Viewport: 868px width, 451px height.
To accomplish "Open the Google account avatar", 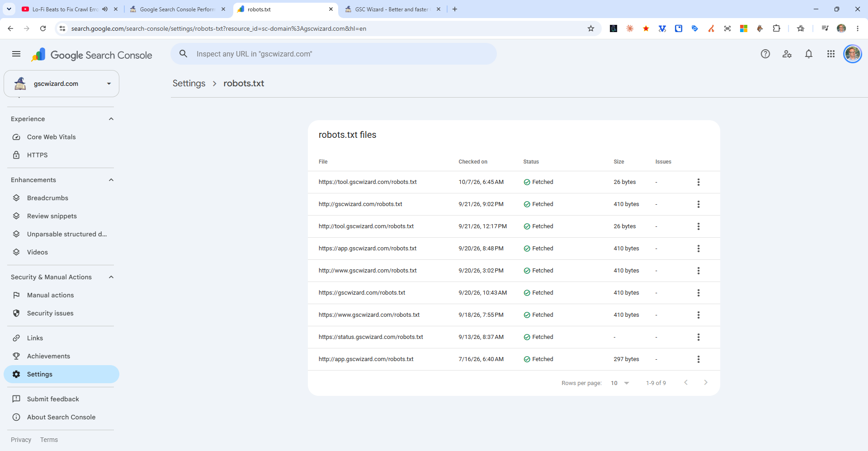I will (853, 54).
